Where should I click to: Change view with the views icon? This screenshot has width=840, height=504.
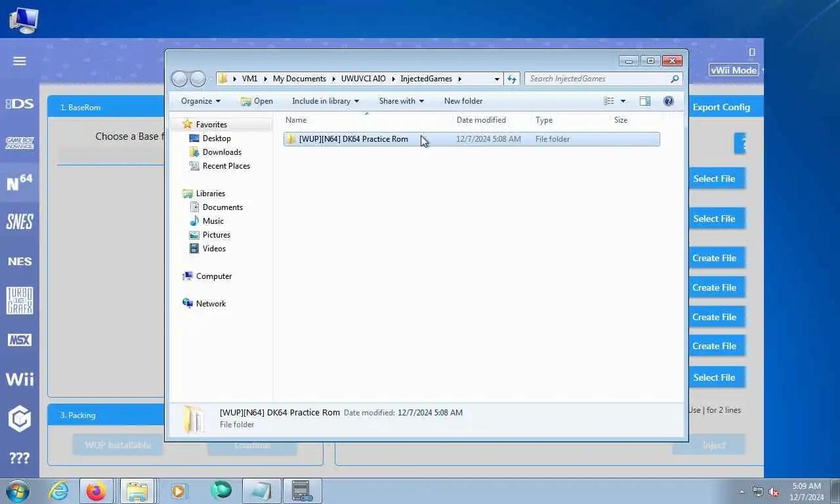click(609, 101)
